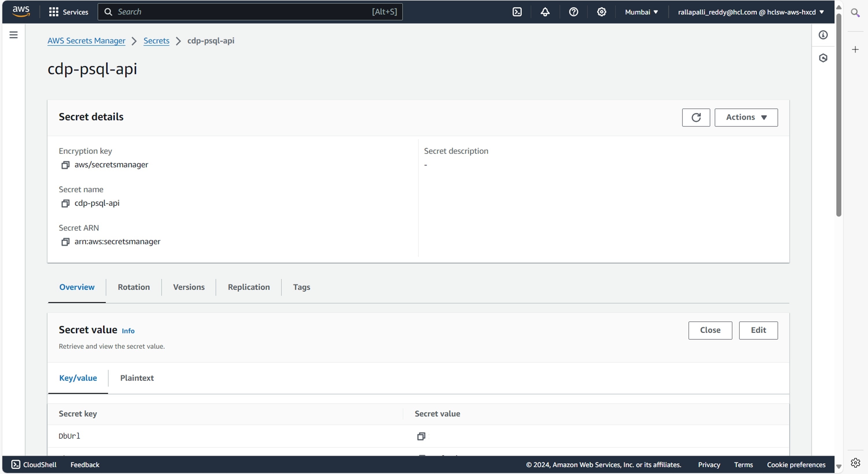
Task: Copy the secret name cdp-psql-api
Action: click(x=65, y=203)
